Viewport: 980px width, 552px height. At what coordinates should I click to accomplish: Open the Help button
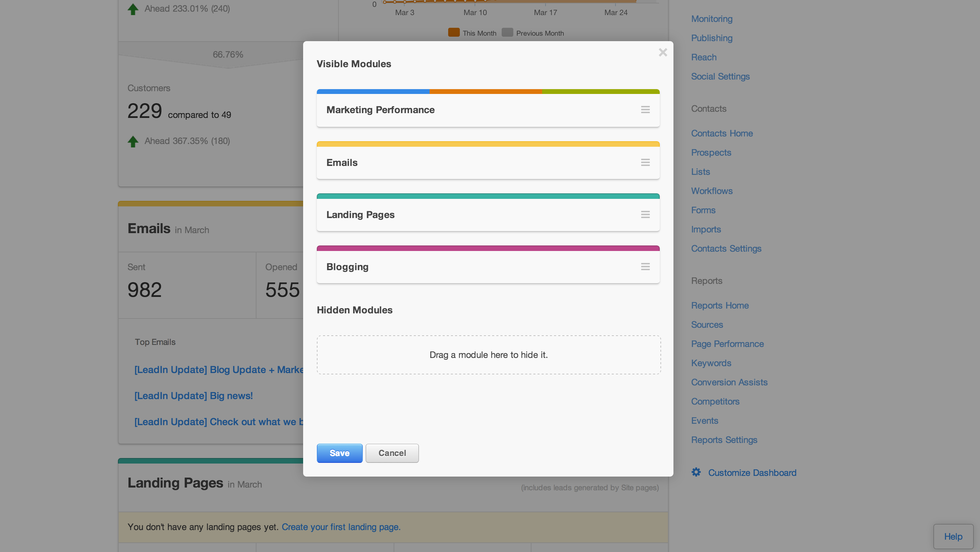coord(953,537)
